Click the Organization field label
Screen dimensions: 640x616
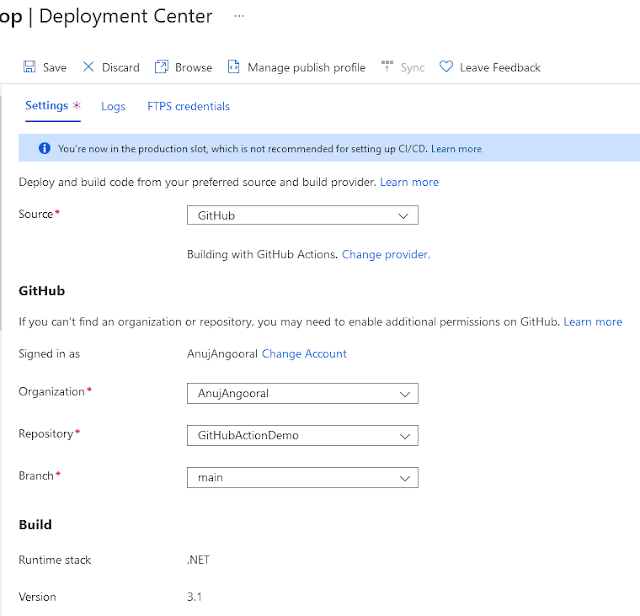click(51, 392)
